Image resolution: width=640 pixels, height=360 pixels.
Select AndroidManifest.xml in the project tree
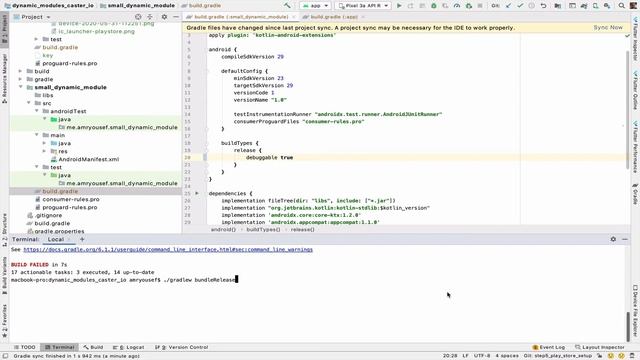[89, 159]
